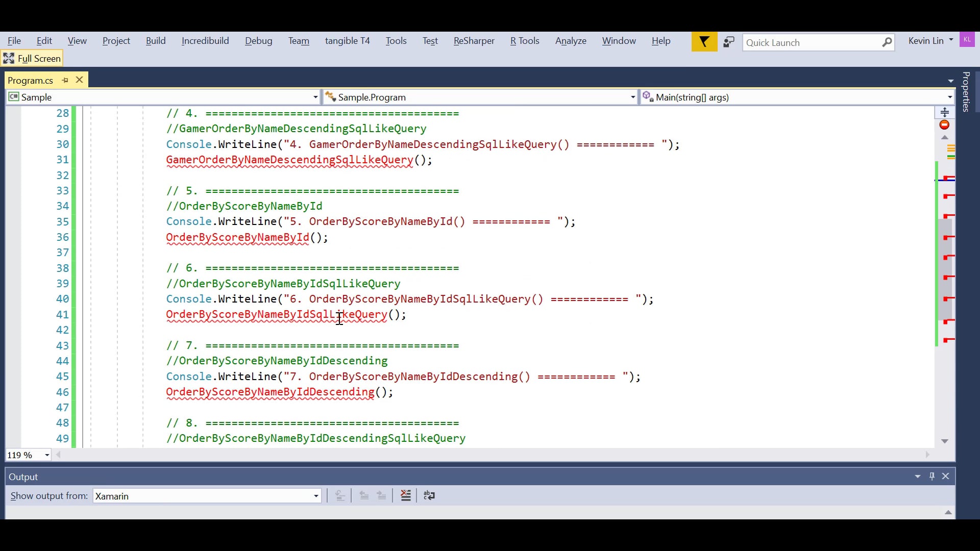Open the Debug menu
The width and height of the screenshot is (980, 551).
click(x=258, y=41)
